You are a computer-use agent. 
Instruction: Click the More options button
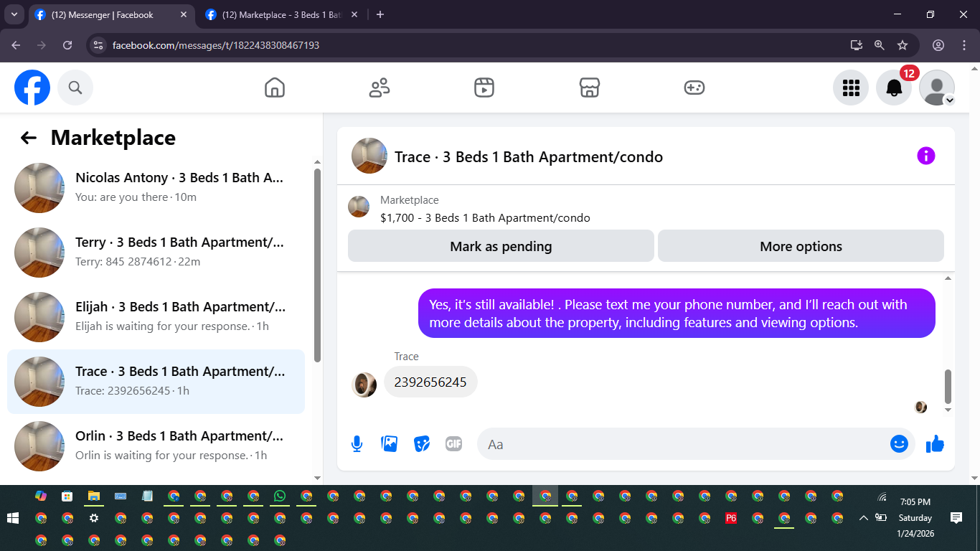[x=801, y=246]
